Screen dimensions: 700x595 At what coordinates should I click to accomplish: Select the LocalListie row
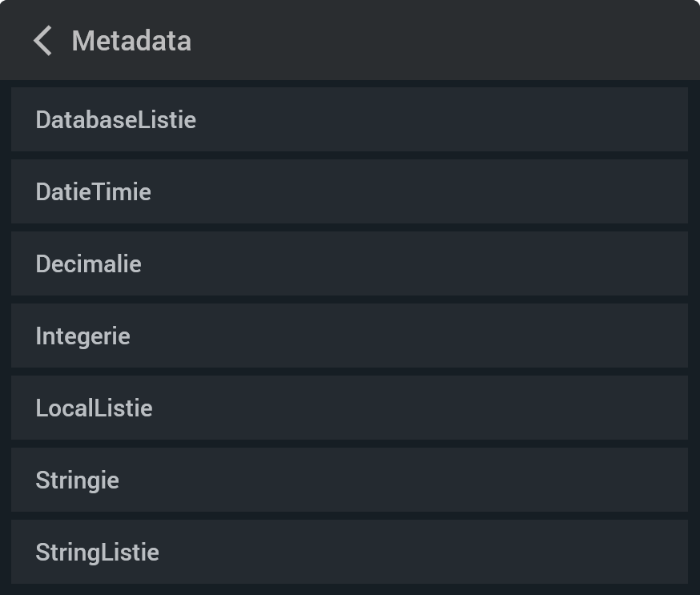[x=349, y=408]
